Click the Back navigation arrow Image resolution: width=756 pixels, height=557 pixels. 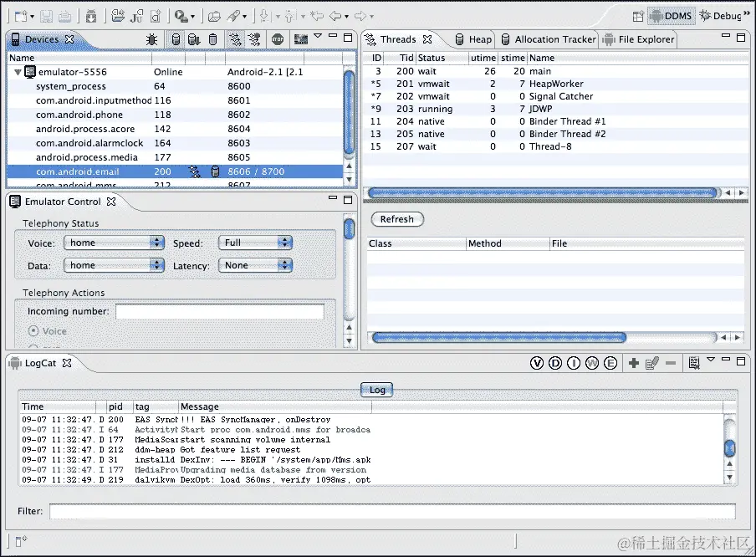point(335,17)
